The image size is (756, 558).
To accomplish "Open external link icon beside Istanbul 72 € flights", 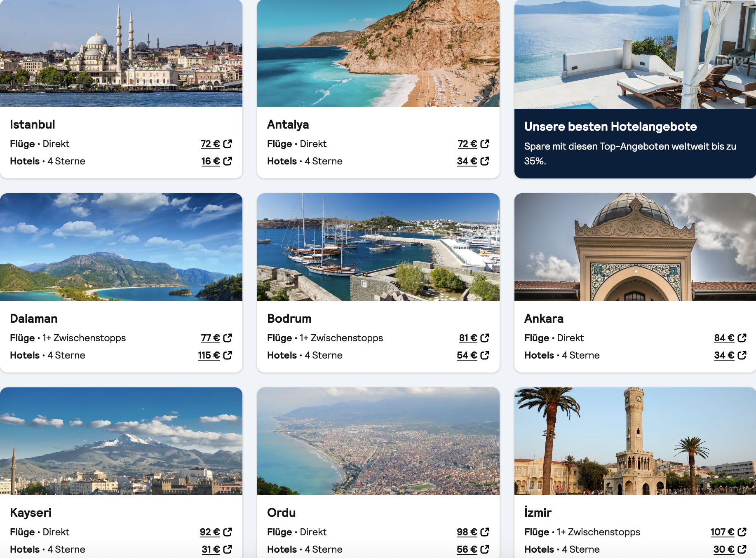I will coord(228,144).
